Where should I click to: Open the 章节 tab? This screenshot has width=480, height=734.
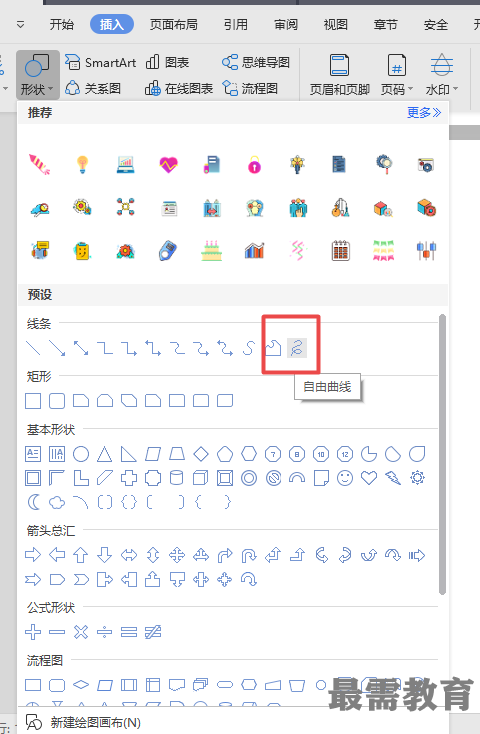coord(385,24)
